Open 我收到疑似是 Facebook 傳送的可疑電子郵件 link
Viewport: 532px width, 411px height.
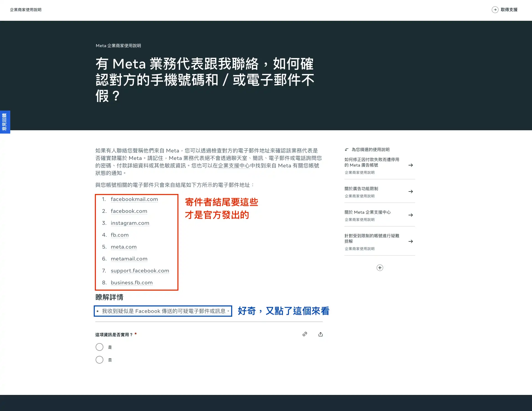(x=166, y=311)
